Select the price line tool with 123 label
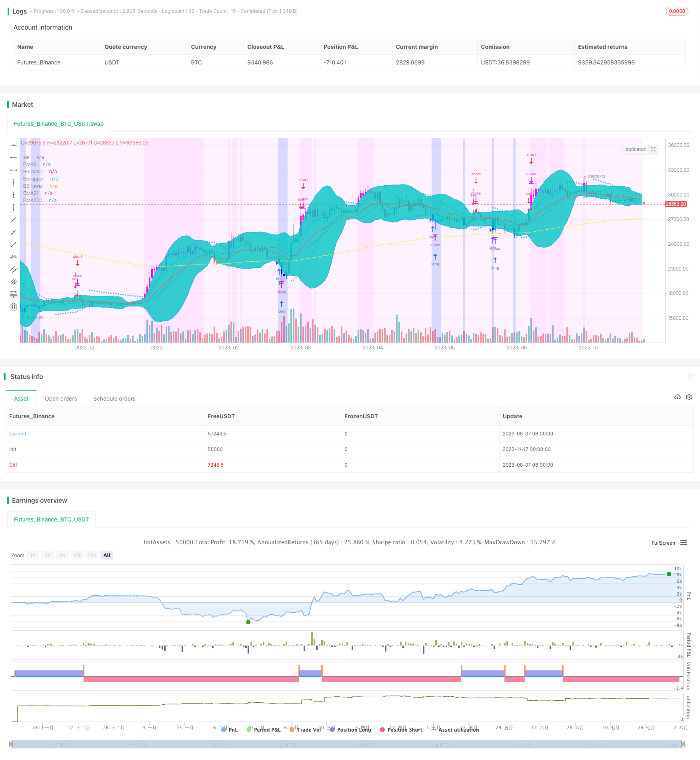700x760 pixels. [14, 257]
